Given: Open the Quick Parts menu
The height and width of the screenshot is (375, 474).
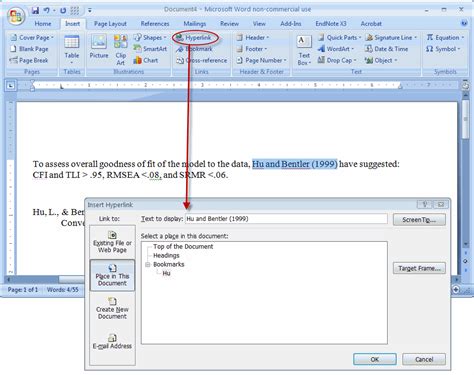Looking at the screenshot, I should coord(339,38).
